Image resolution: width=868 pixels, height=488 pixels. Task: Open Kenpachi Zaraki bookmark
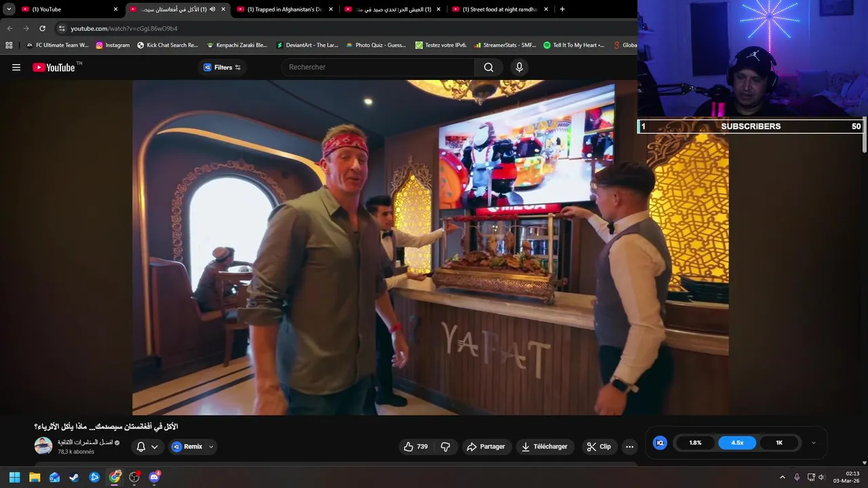click(x=237, y=45)
